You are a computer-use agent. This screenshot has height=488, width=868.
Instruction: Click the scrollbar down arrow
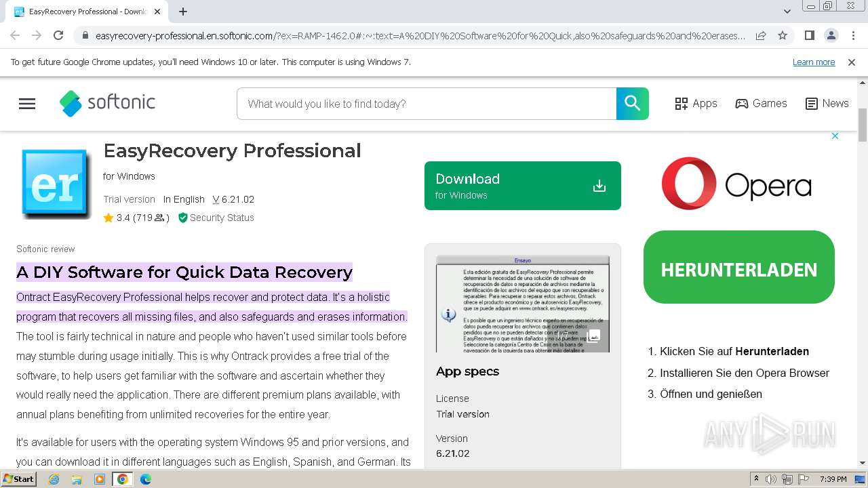tap(863, 464)
